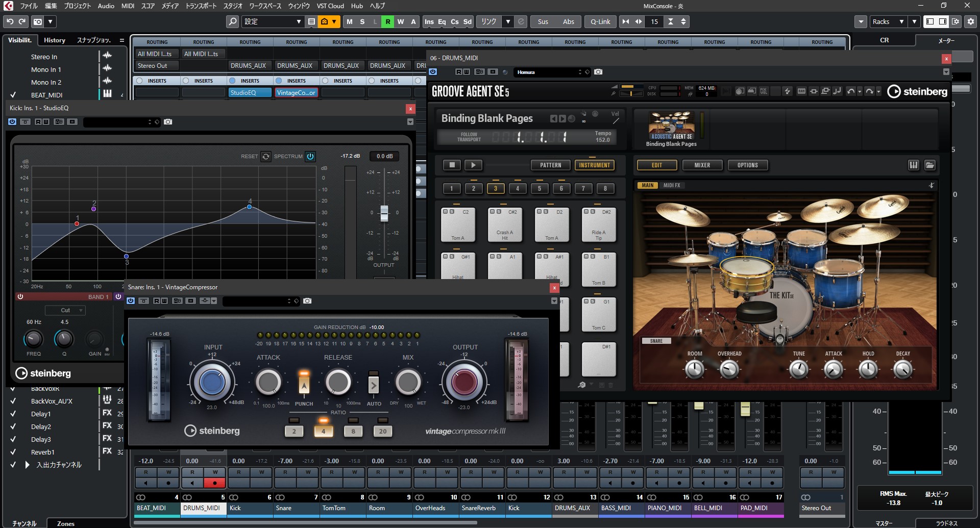Click the StudioEQ reset icon
Image resolution: width=980 pixels, height=528 pixels.
point(265,156)
